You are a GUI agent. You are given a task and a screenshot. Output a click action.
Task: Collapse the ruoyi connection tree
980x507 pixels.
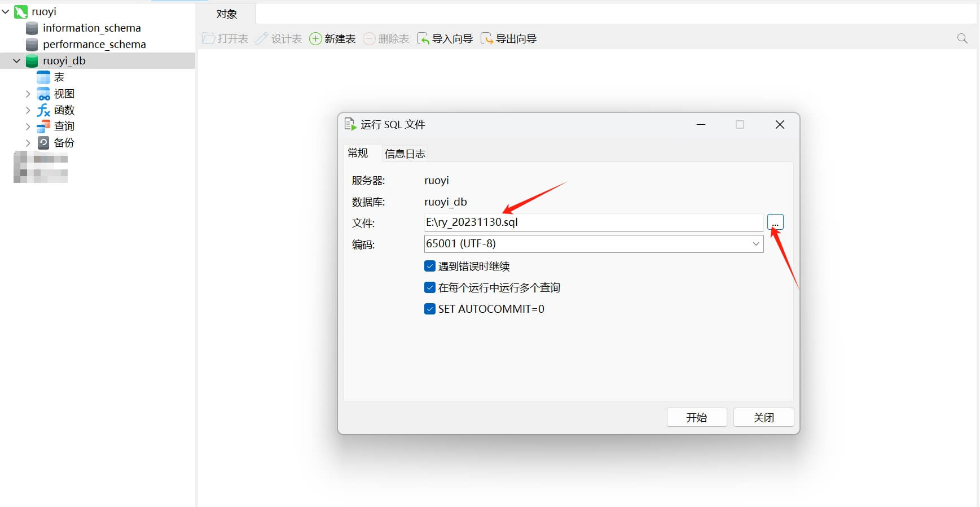coord(6,11)
